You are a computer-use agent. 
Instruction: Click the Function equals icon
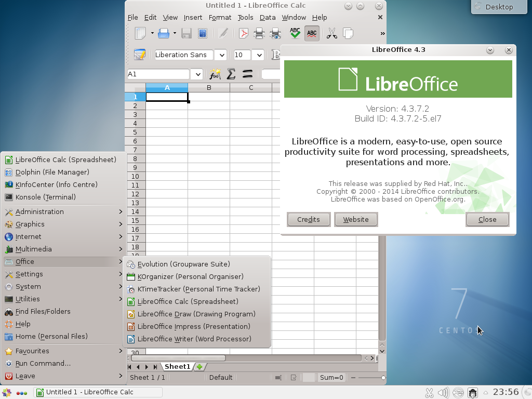tap(248, 74)
